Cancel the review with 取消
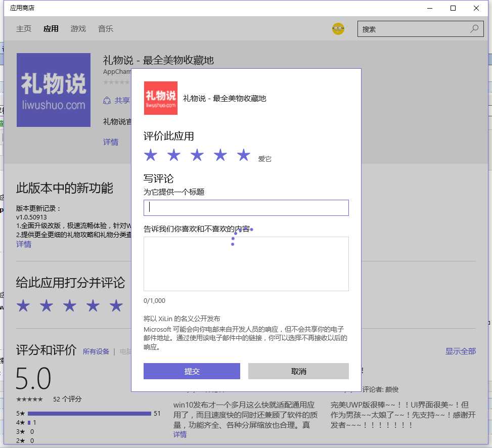This screenshot has width=492, height=448. coord(298,371)
